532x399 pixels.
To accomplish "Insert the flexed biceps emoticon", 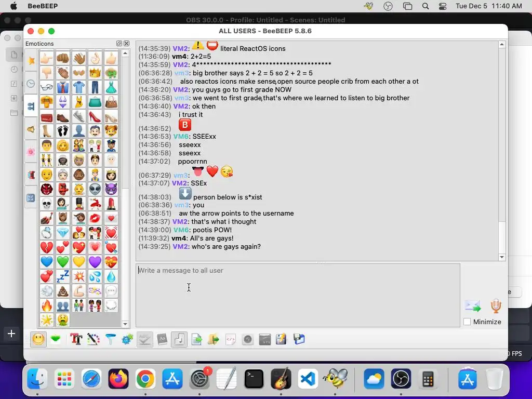I will click(x=79, y=291).
